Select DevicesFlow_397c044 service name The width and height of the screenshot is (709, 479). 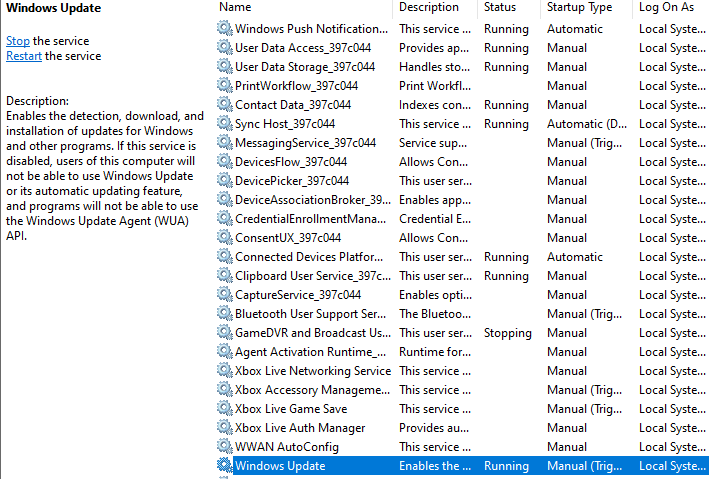pyautogui.click(x=291, y=162)
